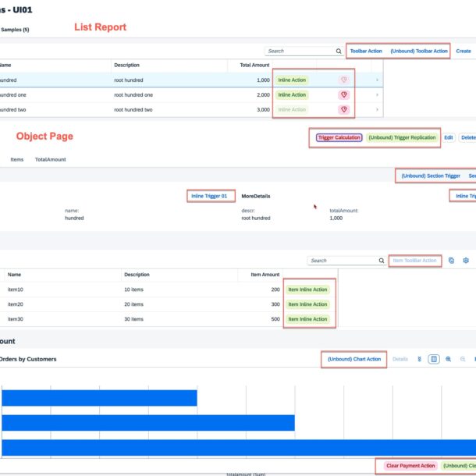Click the Clear Payment Action button

click(x=410, y=466)
